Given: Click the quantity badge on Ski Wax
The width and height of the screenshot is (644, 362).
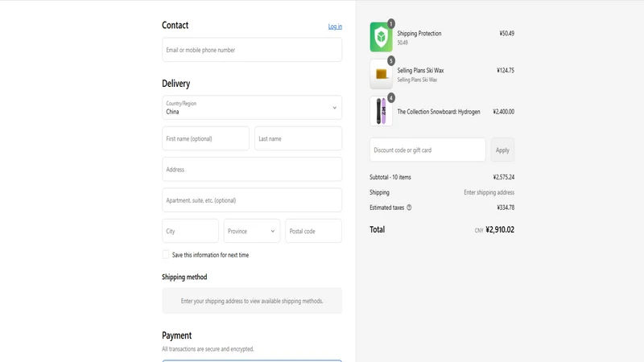Looking at the screenshot, I should [x=391, y=61].
